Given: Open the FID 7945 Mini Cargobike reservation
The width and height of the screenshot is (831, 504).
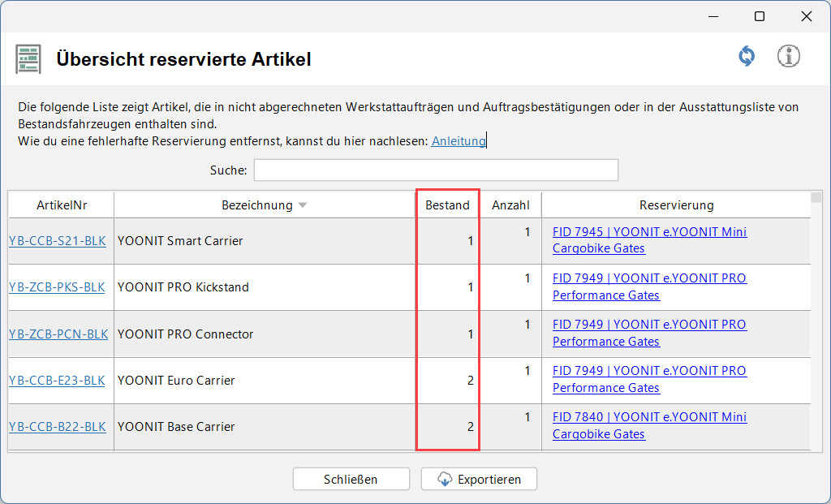Looking at the screenshot, I should point(650,240).
